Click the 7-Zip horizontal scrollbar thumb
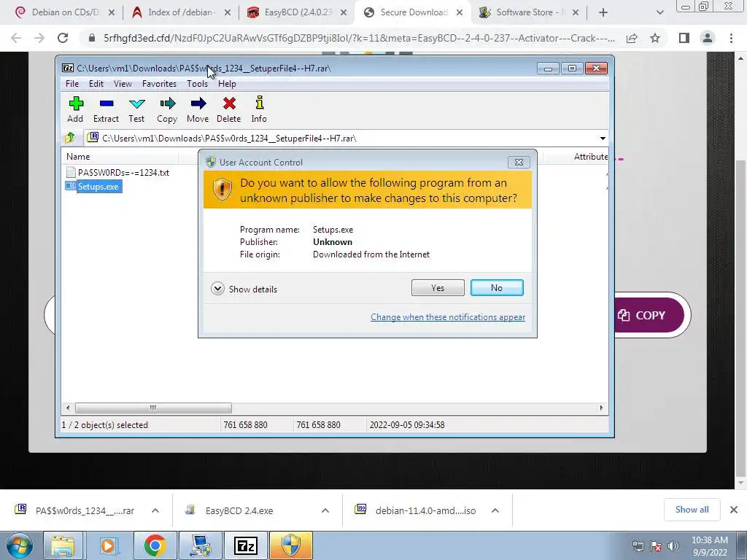Viewport: 747px width, 560px height. point(153,408)
